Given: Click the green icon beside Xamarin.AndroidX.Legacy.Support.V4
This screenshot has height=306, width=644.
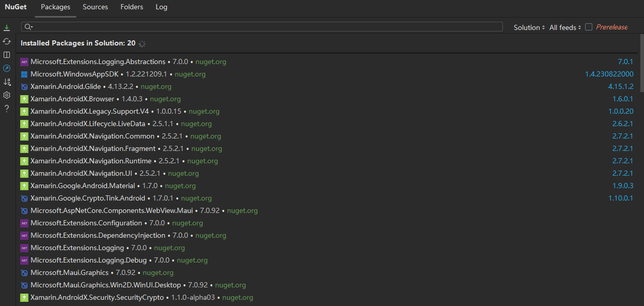Looking at the screenshot, I should point(24,111).
